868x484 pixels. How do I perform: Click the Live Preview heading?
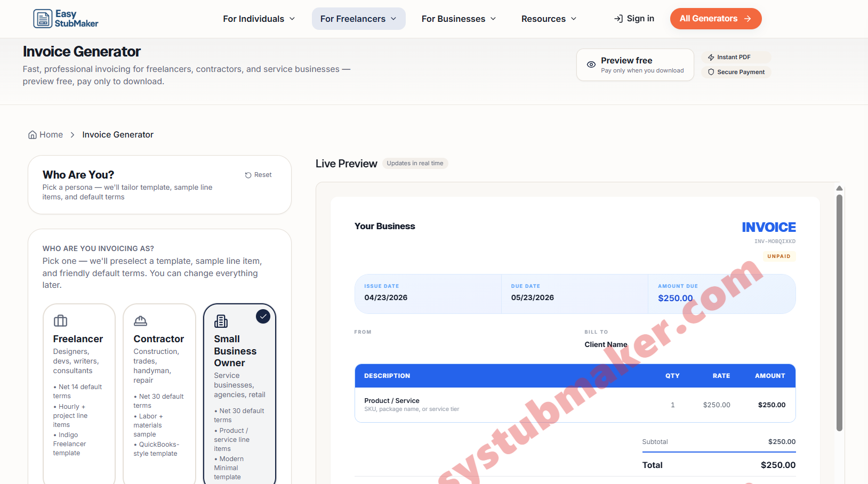[347, 164]
